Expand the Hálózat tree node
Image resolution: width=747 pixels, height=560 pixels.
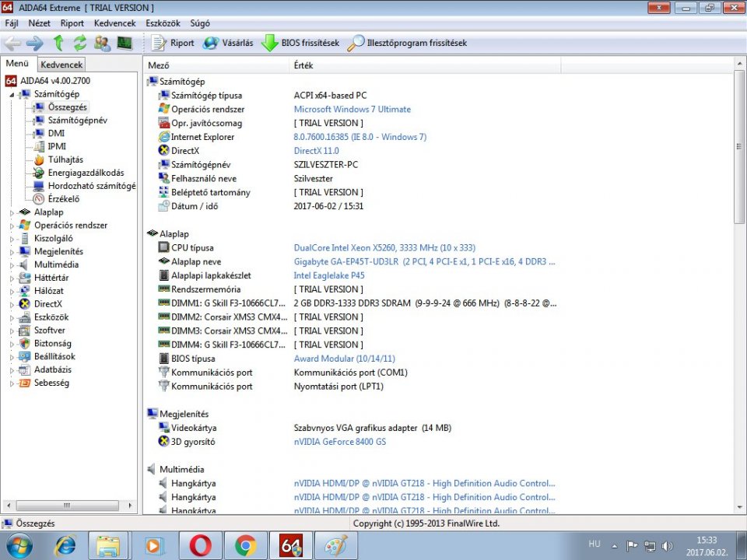pos(12,292)
